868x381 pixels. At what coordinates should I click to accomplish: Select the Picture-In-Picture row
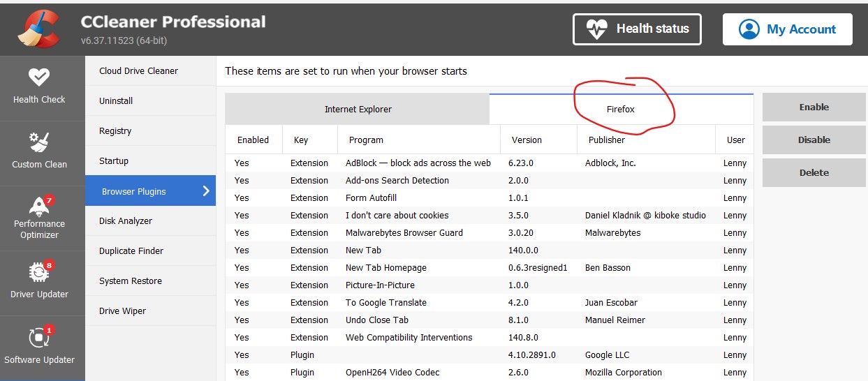pyautogui.click(x=490, y=285)
